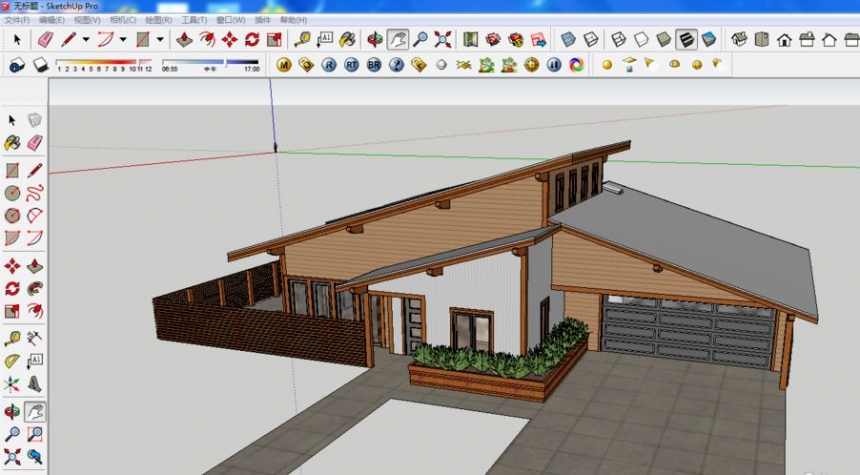Select the arrow Select tool in top toolbar
860x475 pixels.
16,39
